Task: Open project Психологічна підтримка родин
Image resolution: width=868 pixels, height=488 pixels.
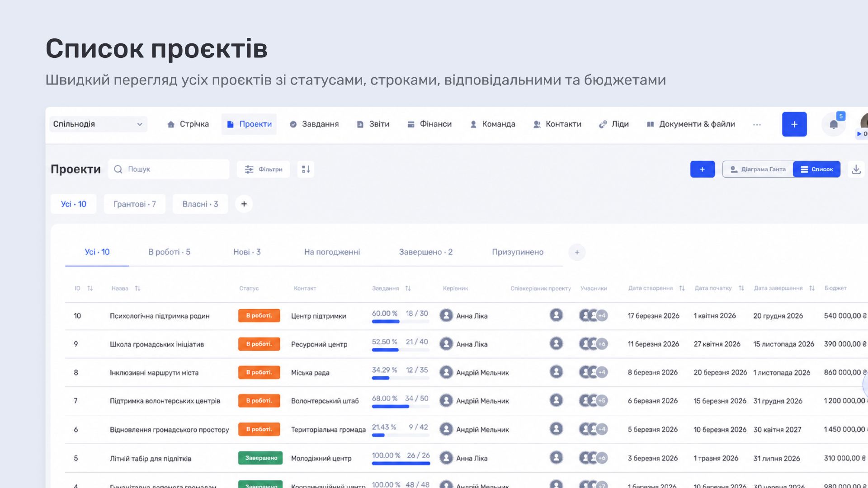Action: [160, 316]
